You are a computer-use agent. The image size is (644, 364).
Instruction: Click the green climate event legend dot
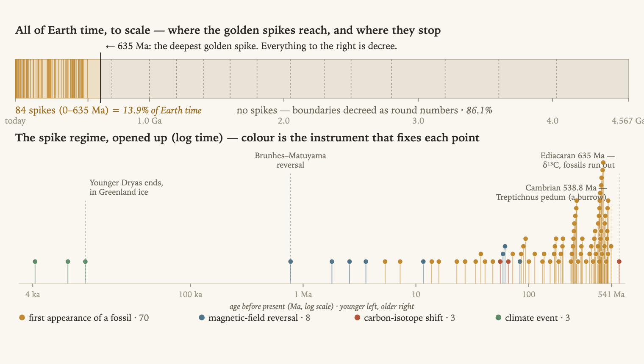tap(498, 317)
